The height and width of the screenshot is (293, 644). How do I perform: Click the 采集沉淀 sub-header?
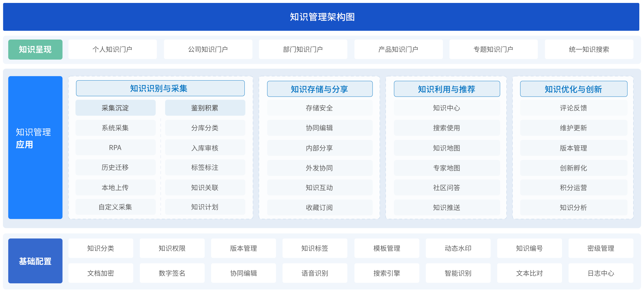pyautogui.click(x=115, y=108)
